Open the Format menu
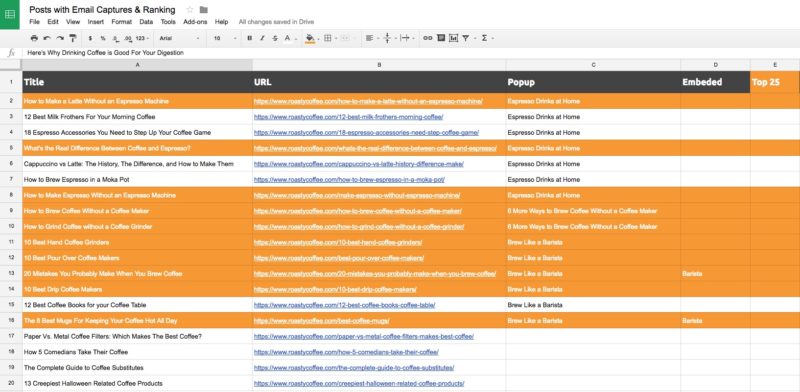 (x=121, y=22)
